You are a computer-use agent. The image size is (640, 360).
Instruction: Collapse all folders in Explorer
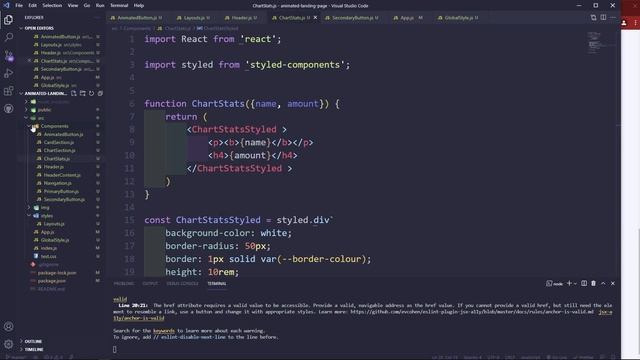click(100, 93)
